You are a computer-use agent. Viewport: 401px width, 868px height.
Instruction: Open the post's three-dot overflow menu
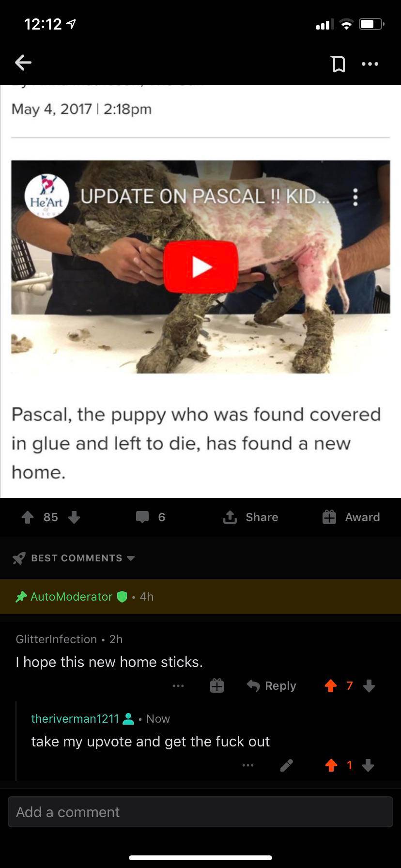point(370,63)
